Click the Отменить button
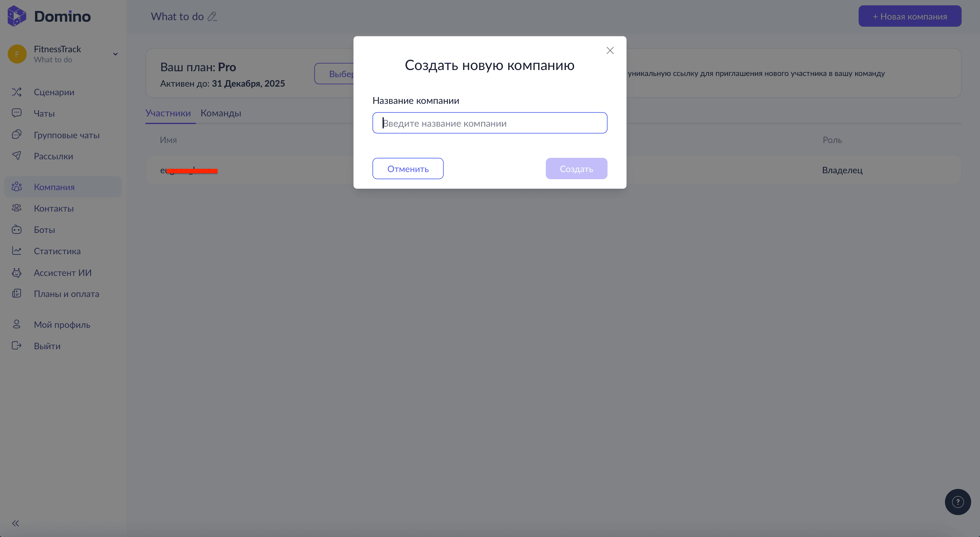 pyautogui.click(x=408, y=169)
